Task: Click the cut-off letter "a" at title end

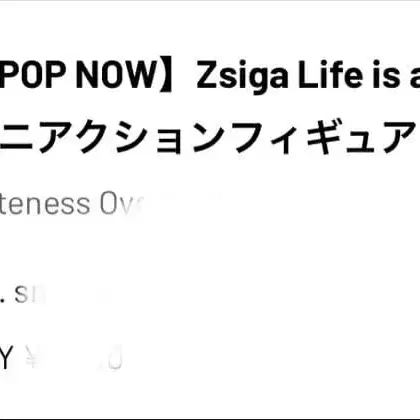Action: [415, 77]
